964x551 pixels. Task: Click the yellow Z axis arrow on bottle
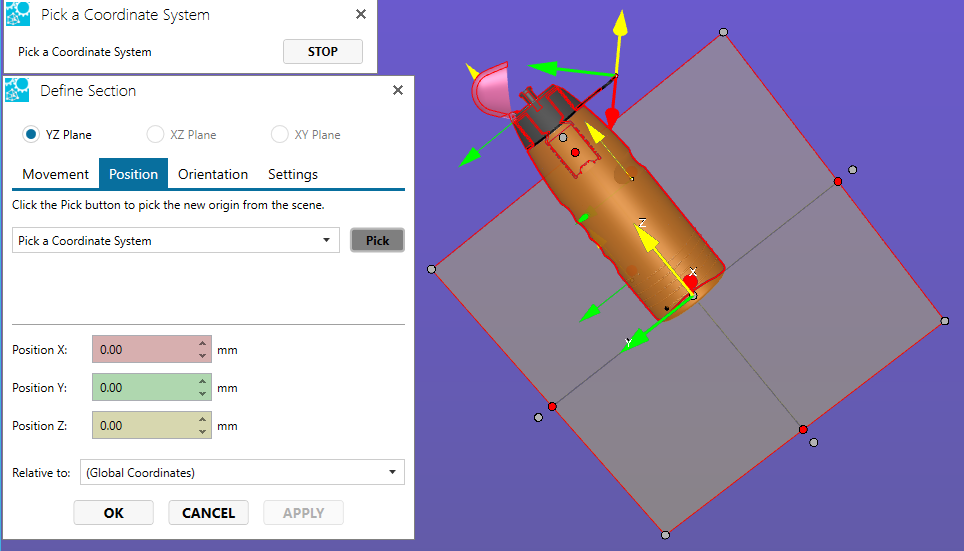647,239
